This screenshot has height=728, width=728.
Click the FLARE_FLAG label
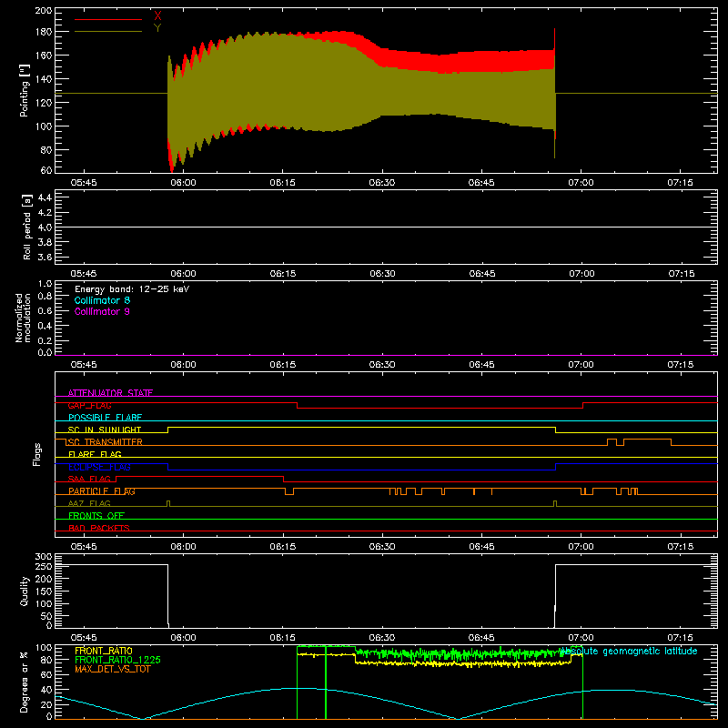(95, 454)
